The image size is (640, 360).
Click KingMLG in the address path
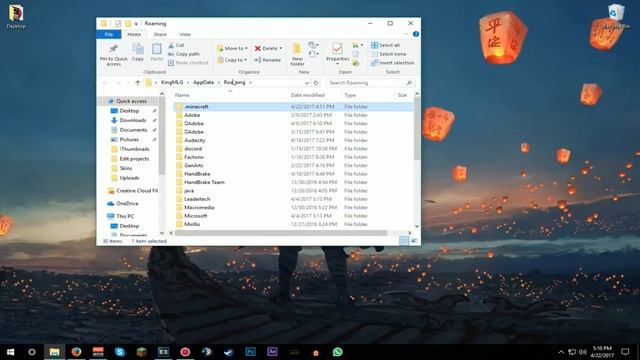172,82
